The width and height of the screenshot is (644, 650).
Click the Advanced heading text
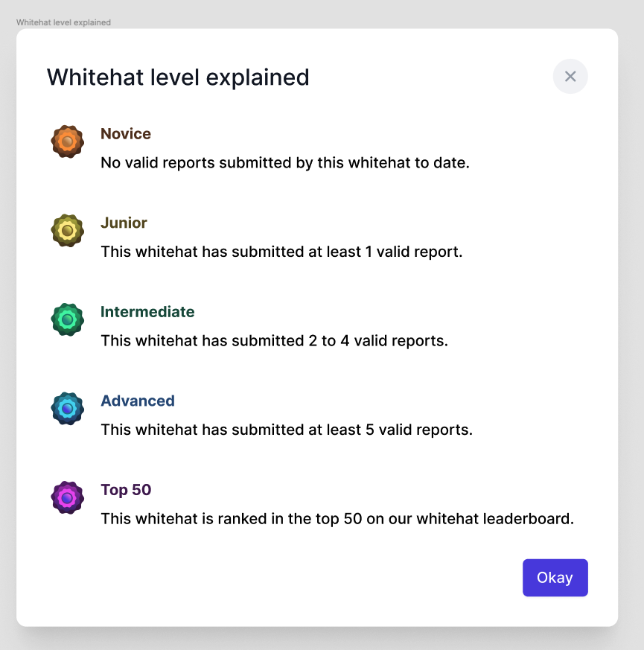click(x=138, y=401)
